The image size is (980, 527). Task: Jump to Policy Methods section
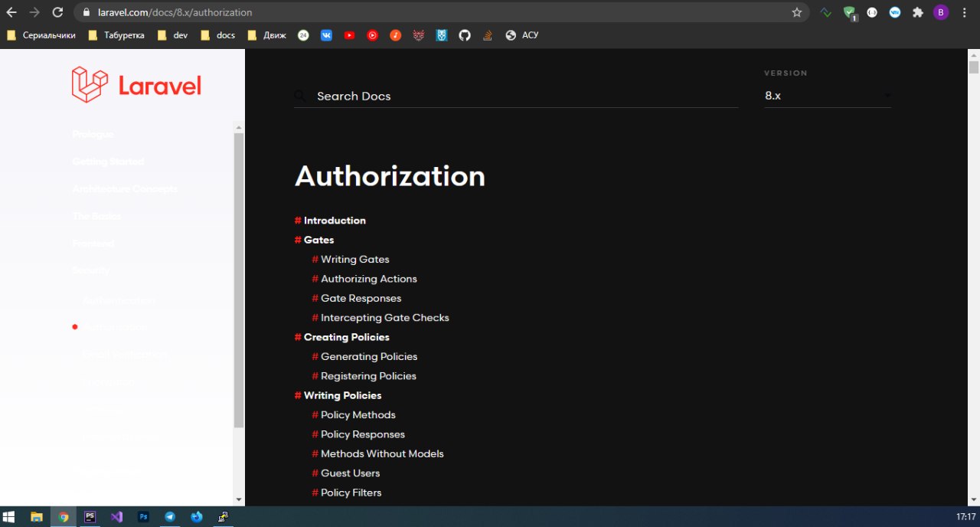pyautogui.click(x=358, y=415)
